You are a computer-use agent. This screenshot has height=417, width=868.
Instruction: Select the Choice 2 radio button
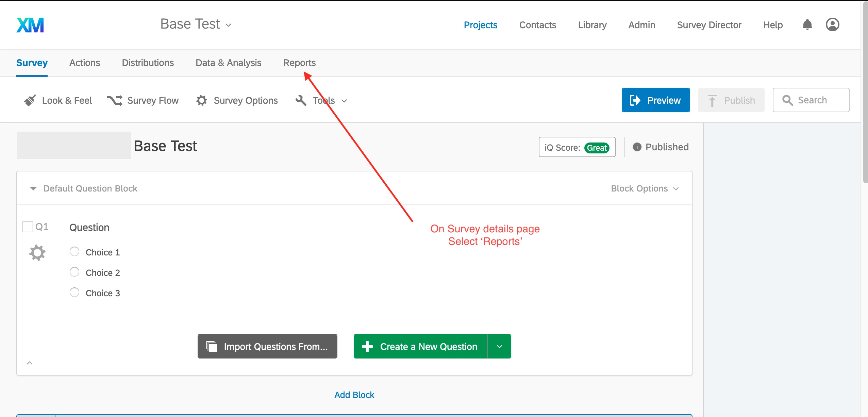(74, 272)
